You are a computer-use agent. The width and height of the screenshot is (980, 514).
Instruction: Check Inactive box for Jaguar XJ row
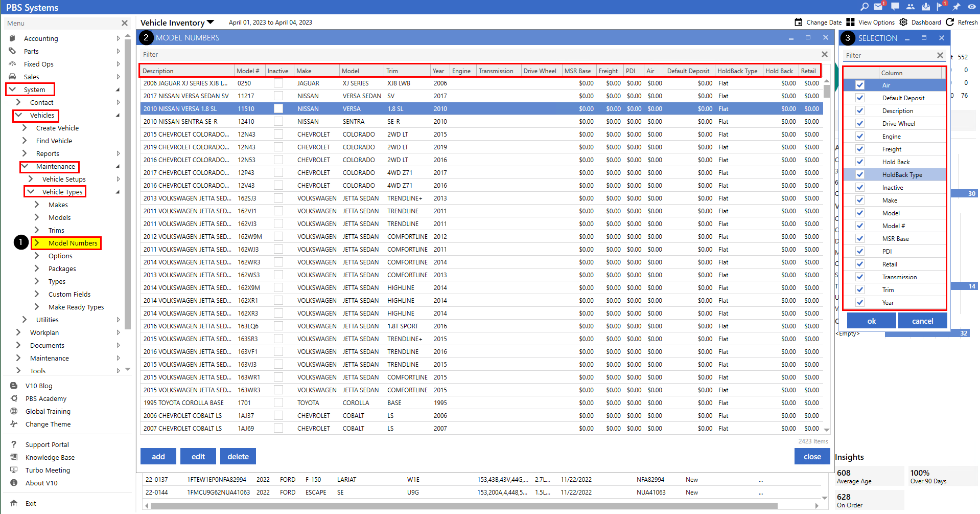click(x=278, y=83)
